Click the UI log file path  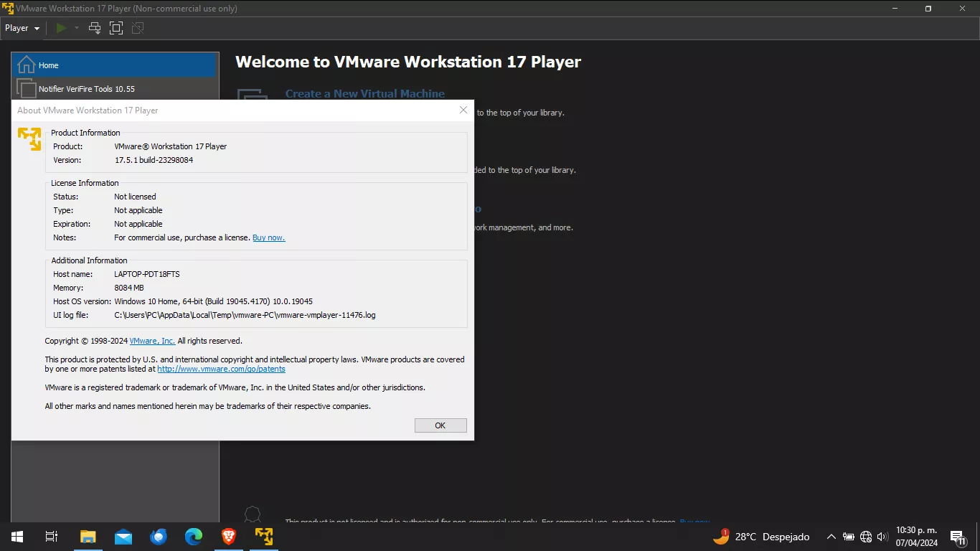coord(245,315)
